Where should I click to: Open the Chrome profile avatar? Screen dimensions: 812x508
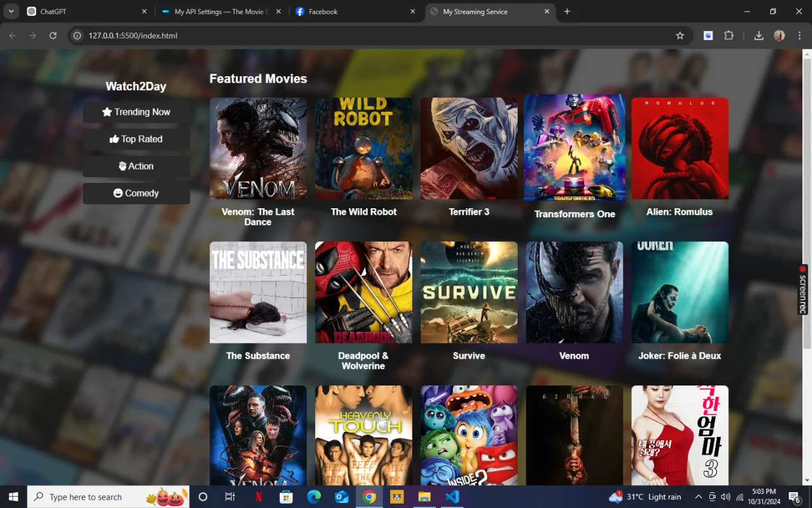(x=780, y=36)
